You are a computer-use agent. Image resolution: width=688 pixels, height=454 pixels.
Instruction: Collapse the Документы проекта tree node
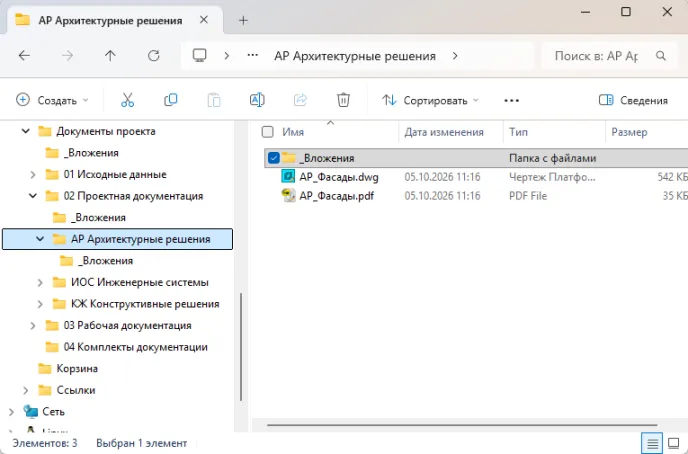(26, 131)
